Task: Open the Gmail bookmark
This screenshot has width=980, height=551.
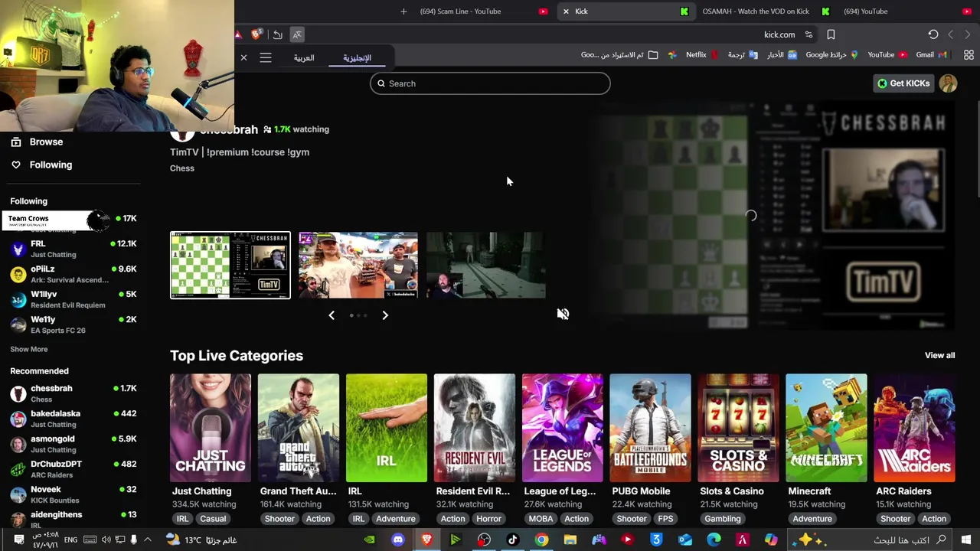Action: tap(931, 55)
